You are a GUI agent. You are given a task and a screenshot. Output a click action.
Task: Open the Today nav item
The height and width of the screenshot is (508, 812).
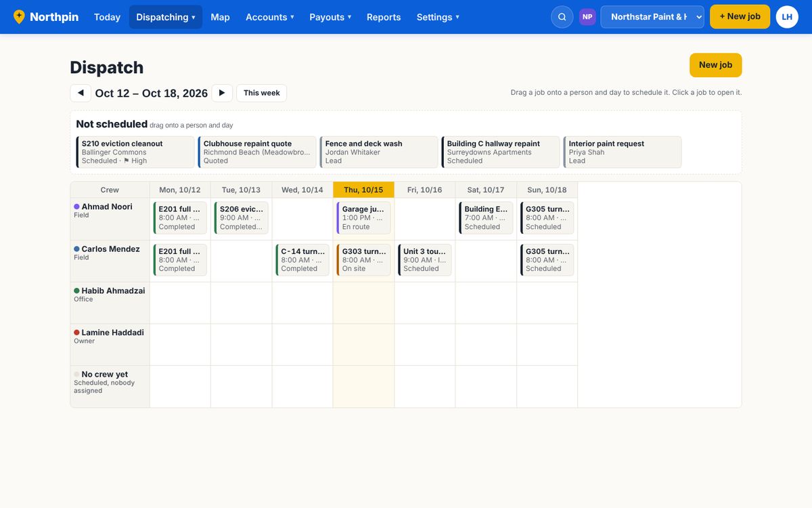107,17
